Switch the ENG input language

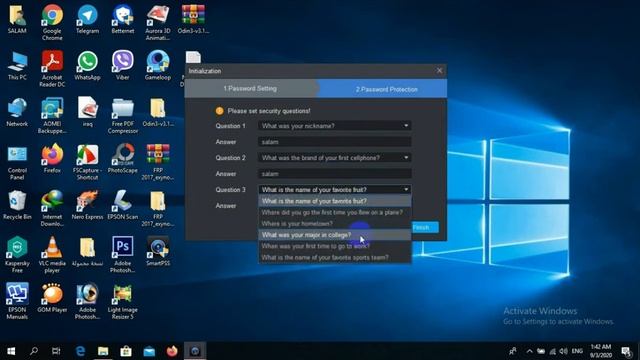577,351
